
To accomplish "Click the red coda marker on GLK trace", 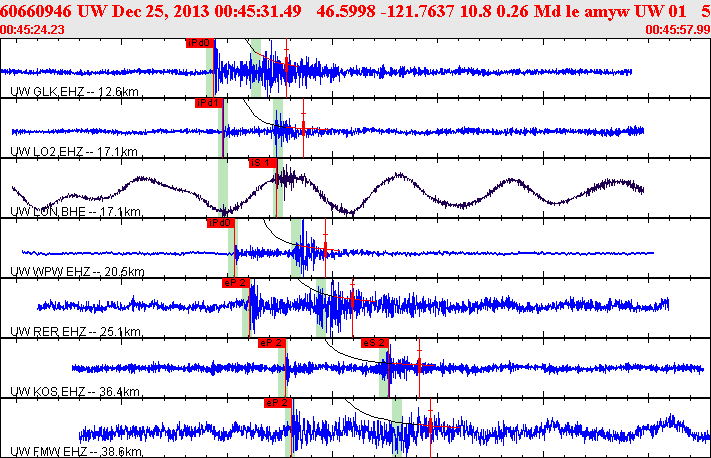I will click(286, 67).
